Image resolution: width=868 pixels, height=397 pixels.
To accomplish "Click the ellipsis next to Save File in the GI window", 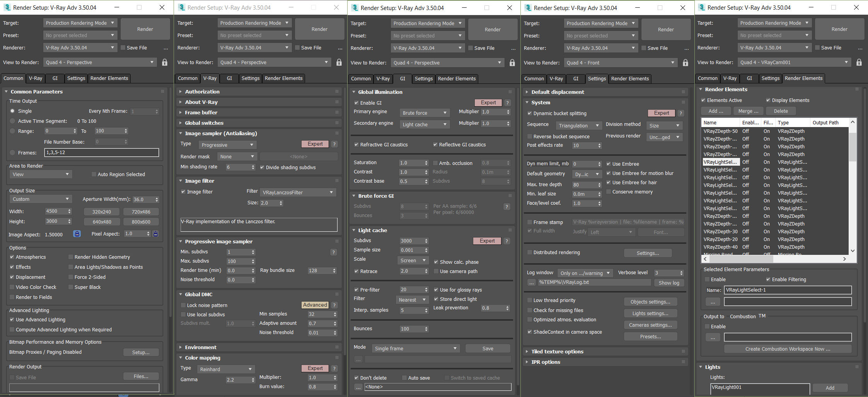I will (513, 49).
